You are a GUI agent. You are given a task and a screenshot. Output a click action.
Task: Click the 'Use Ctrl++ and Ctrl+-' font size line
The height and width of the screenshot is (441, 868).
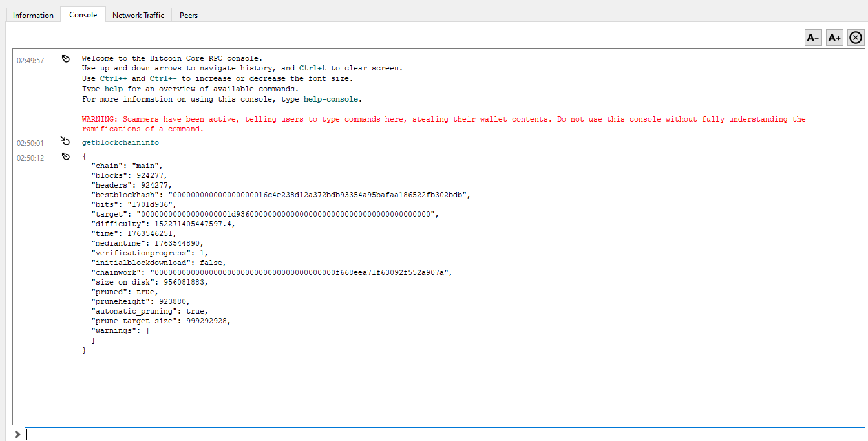pos(218,79)
